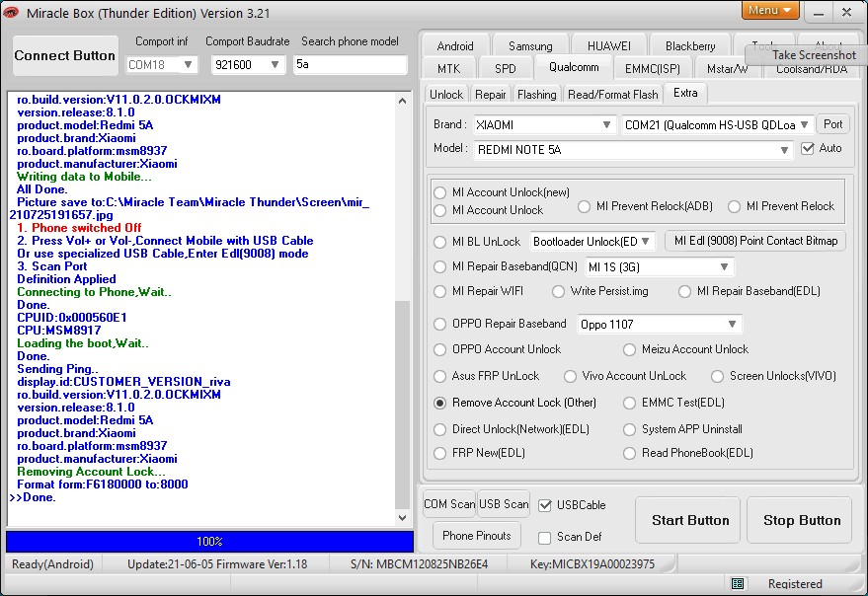Viewport: 868px width, 596px height.
Task: Enable the Scan Def checkbox
Action: [545, 538]
